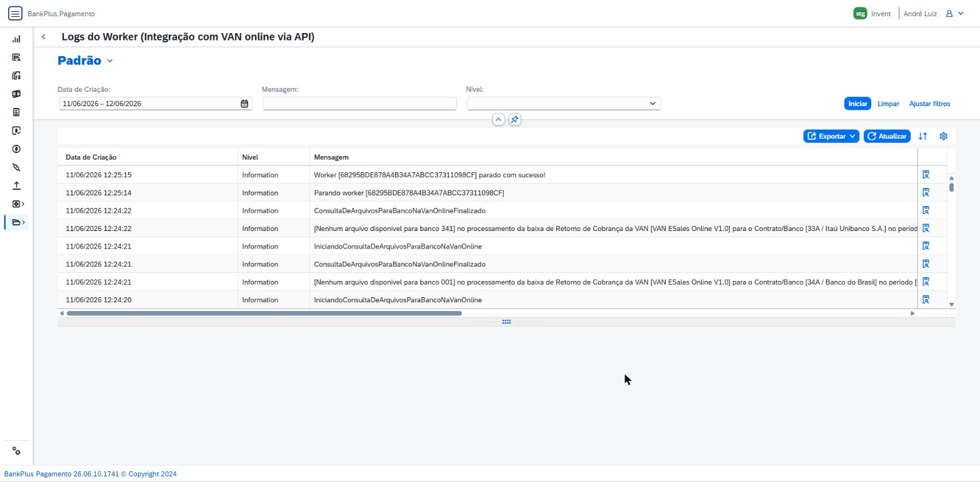Screen dimensions: 980x482
Task: Open the hamburger navigation menu
Action: pyautogui.click(x=15, y=13)
